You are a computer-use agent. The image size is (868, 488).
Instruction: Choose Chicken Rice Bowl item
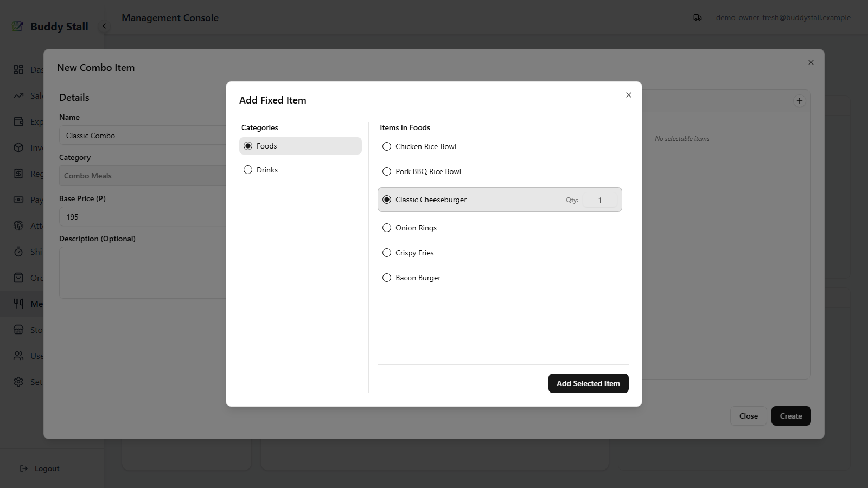tap(387, 146)
